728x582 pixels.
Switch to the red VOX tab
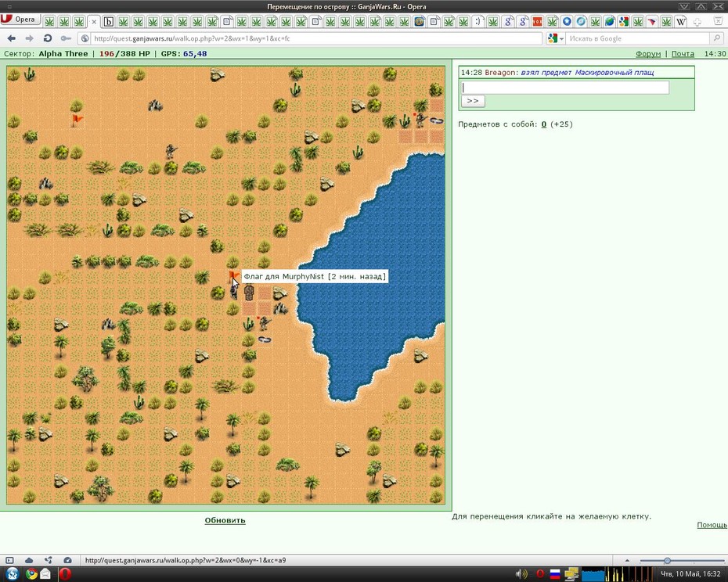pos(537,21)
